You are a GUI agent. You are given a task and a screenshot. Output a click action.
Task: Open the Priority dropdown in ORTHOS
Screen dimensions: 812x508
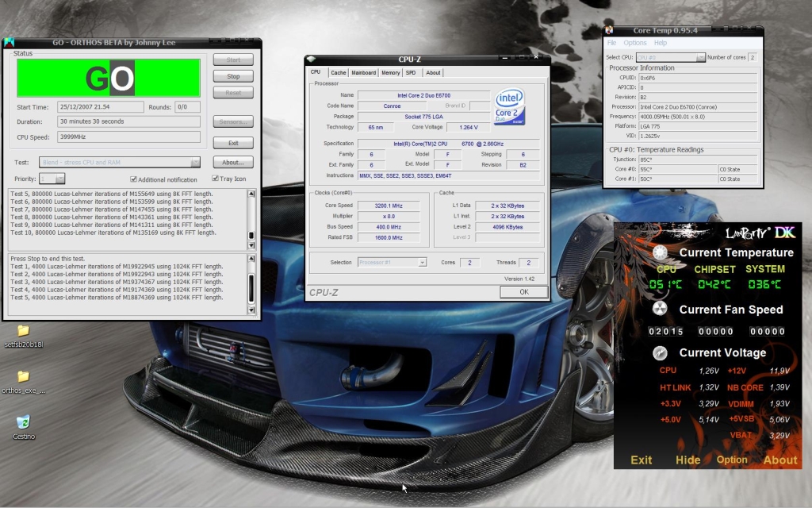click(x=60, y=179)
